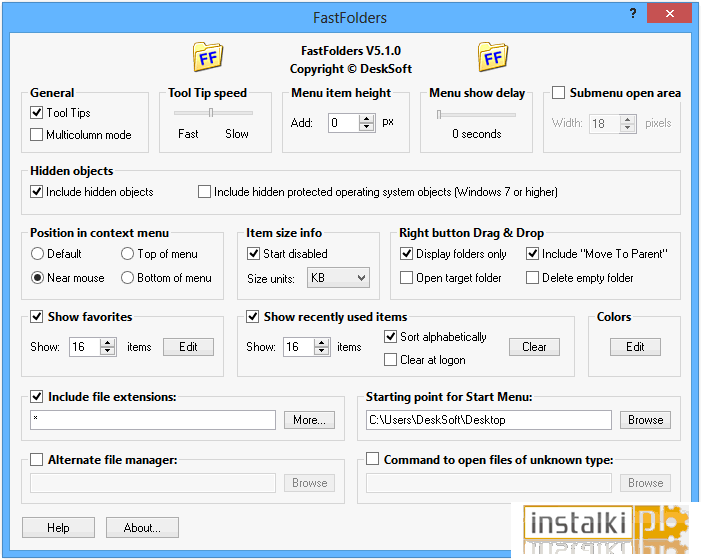This screenshot has width=701, height=560.
Task: Click the Menu item height Add field
Action: (x=343, y=122)
